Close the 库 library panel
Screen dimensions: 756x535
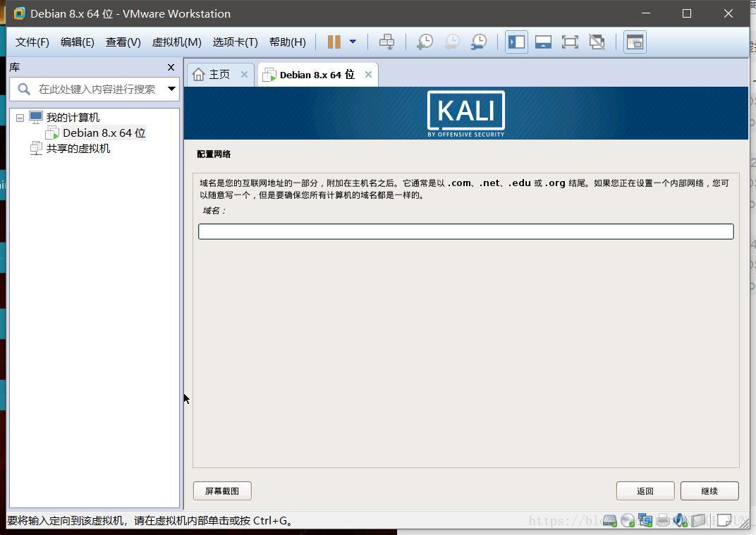pos(171,68)
